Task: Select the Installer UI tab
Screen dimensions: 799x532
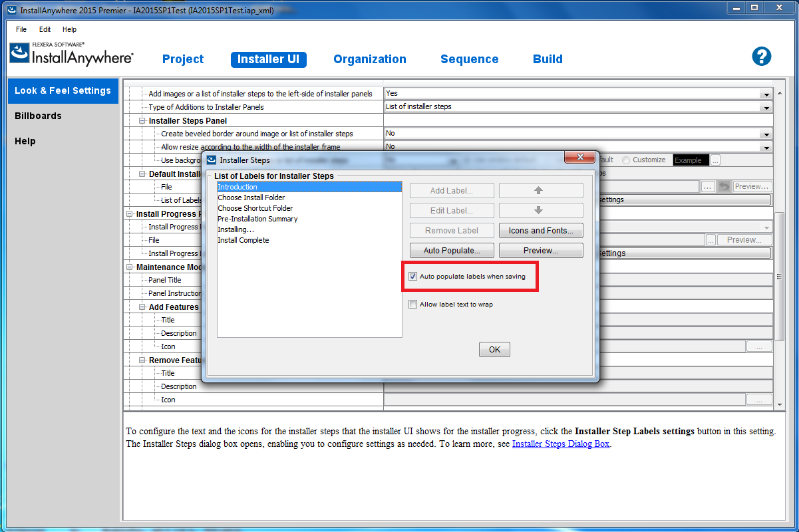Action: [x=269, y=59]
